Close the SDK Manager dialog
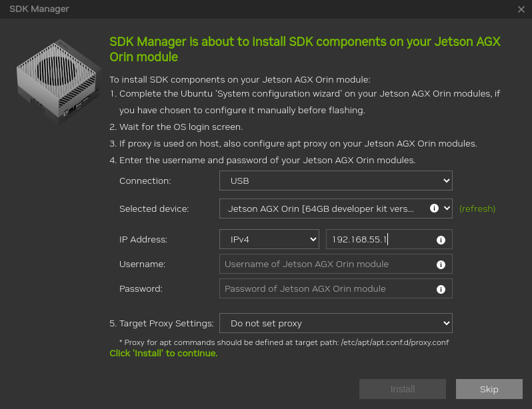 [x=521, y=9]
